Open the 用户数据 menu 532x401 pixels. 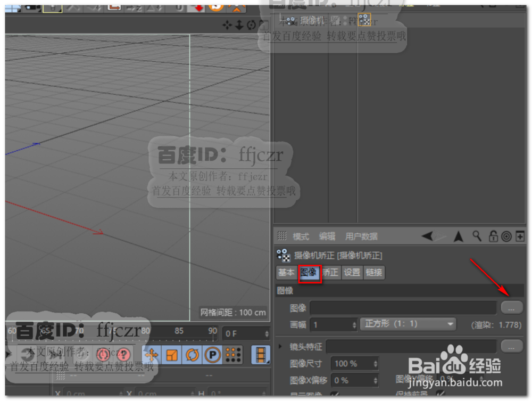click(361, 236)
